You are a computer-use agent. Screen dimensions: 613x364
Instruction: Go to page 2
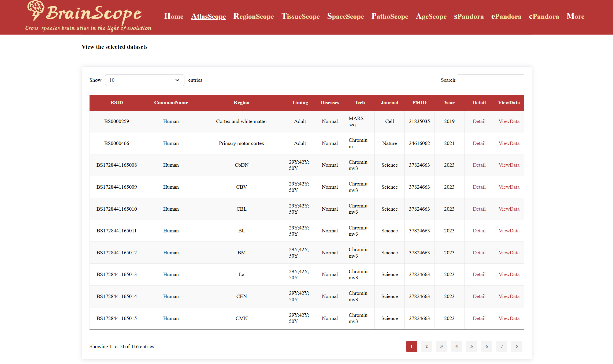426,346
